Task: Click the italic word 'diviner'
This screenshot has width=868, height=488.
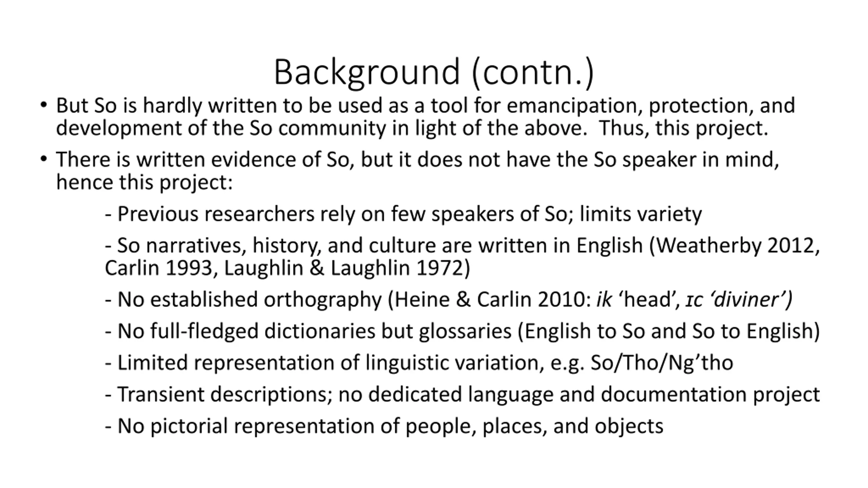Action: [x=748, y=300]
